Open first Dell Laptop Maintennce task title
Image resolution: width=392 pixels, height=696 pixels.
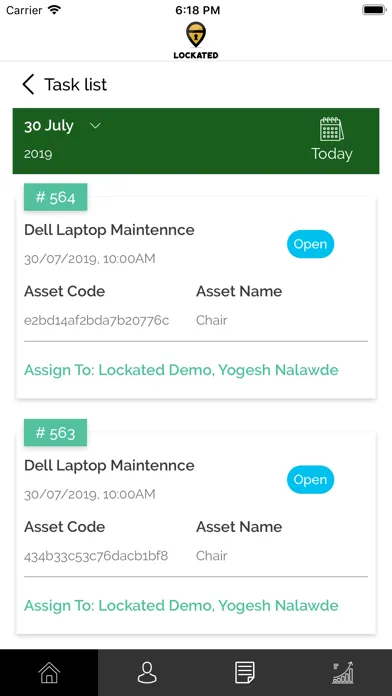(x=109, y=230)
